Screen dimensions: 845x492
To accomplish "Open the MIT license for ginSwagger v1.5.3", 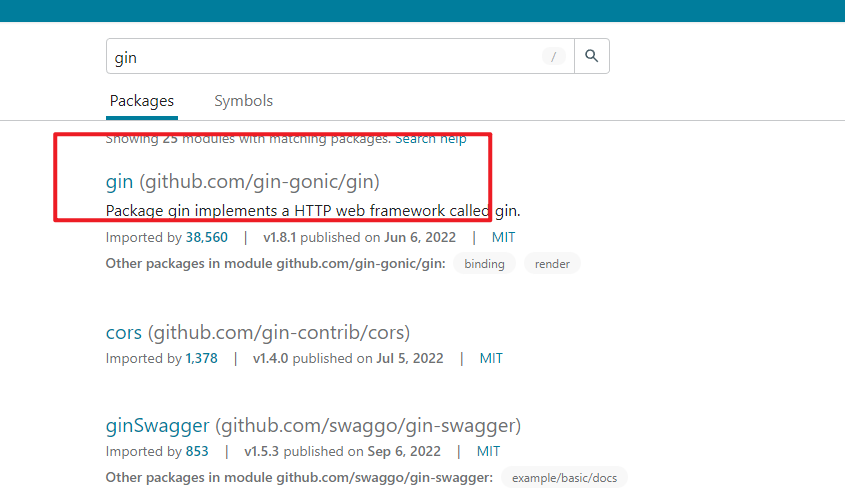I will click(x=488, y=451).
